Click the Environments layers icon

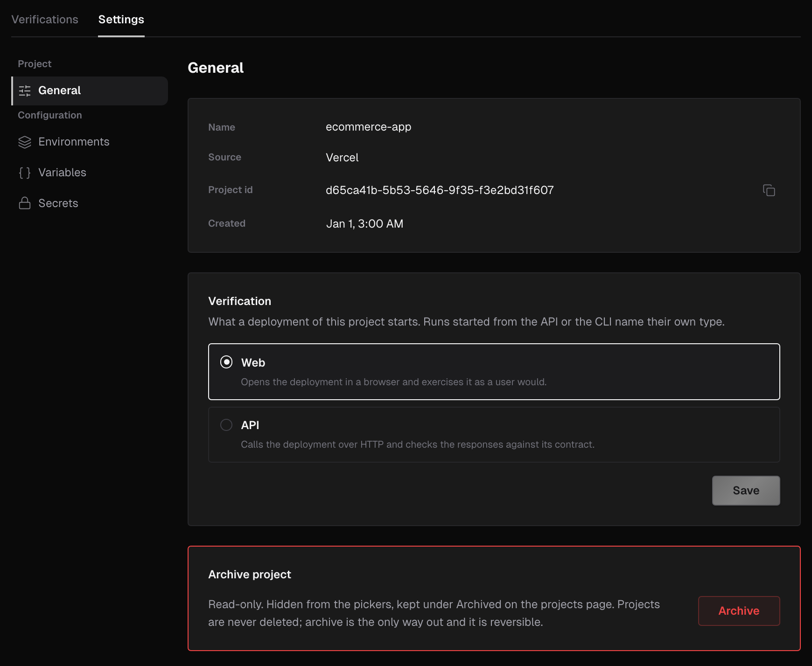point(25,142)
